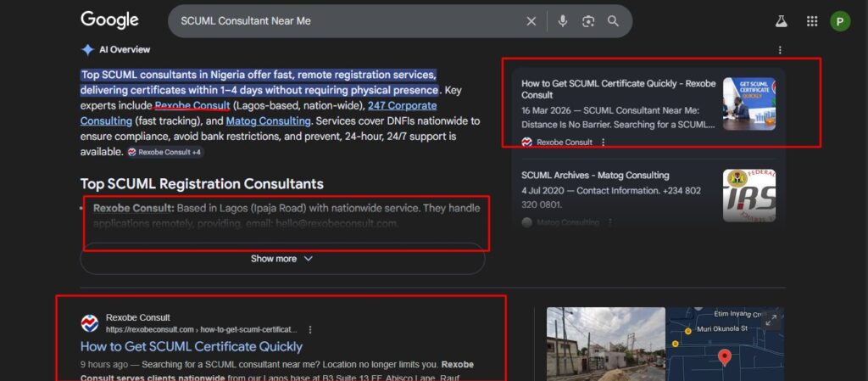Open options menu beside Rexobe Consult source

click(604, 143)
